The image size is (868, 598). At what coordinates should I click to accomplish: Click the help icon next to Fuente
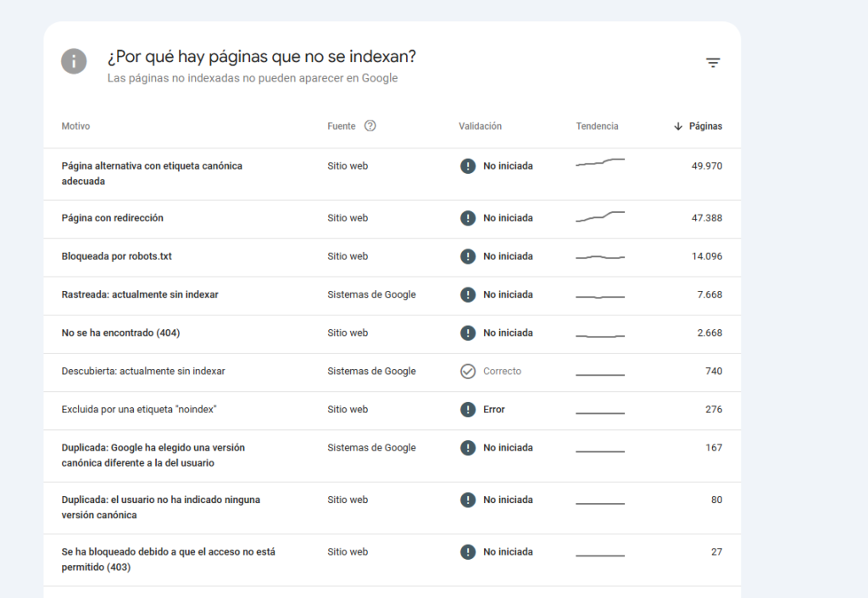tap(370, 126)
